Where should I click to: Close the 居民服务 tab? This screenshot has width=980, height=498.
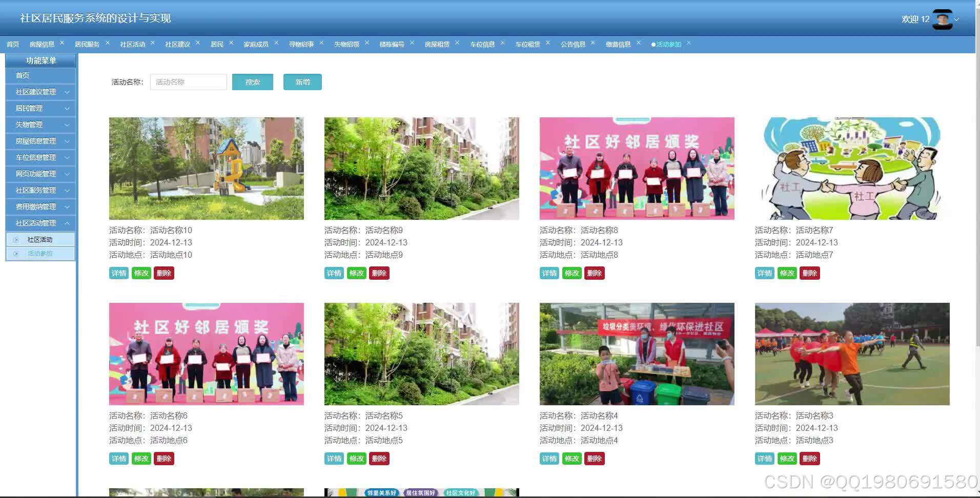coord(108,43)
